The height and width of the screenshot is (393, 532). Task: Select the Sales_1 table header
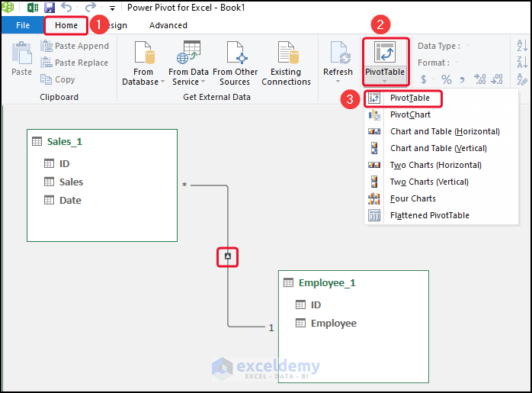coord(65,142)
